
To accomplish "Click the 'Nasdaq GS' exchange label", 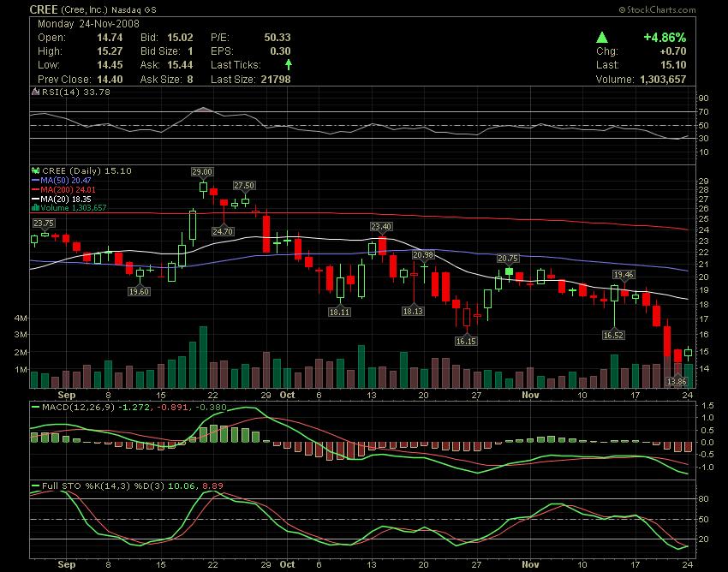I will pos(134,9).
